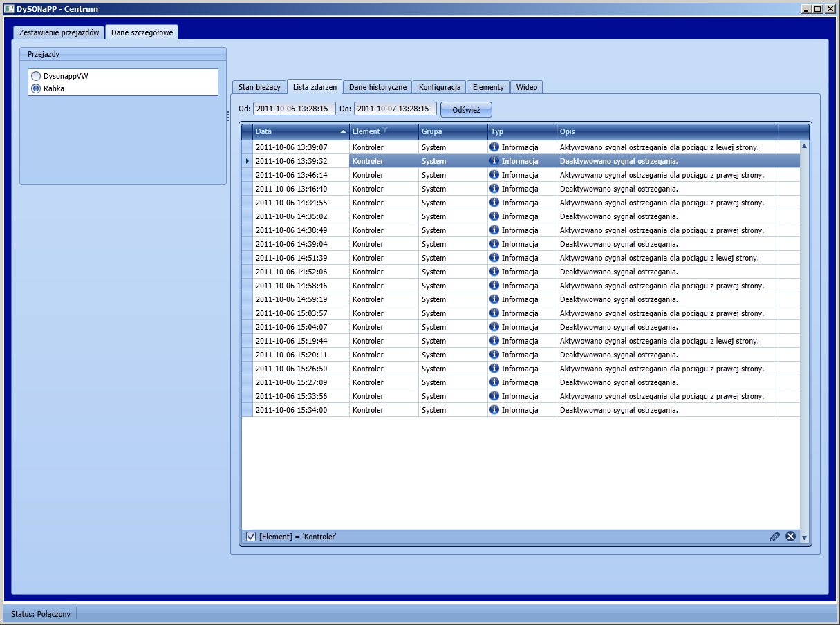
Task: Click the pencil edit filter icon
Action: (775, 537)
